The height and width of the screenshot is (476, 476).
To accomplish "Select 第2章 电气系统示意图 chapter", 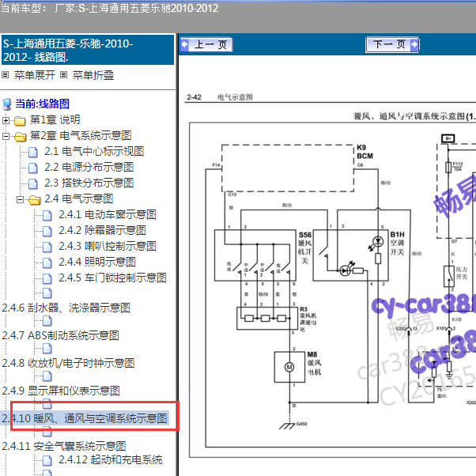I will [81, 135].
